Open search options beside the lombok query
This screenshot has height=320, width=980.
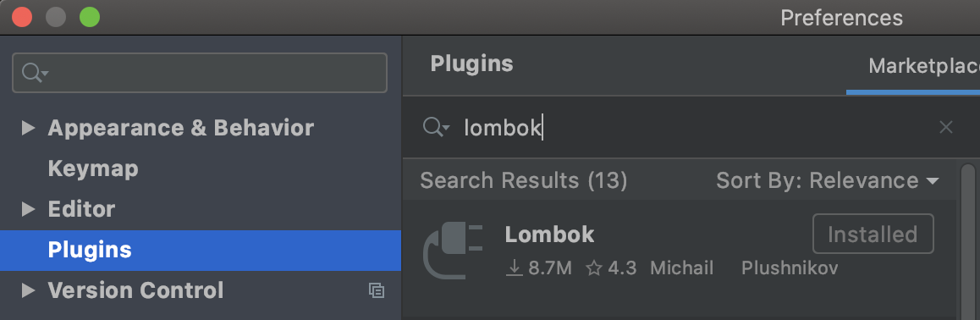[436, 128]
